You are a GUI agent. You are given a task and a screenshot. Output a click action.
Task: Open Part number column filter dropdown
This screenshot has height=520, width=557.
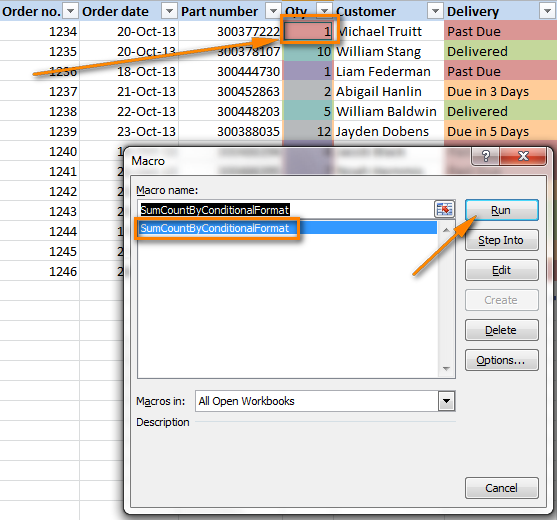coord(273,11)
